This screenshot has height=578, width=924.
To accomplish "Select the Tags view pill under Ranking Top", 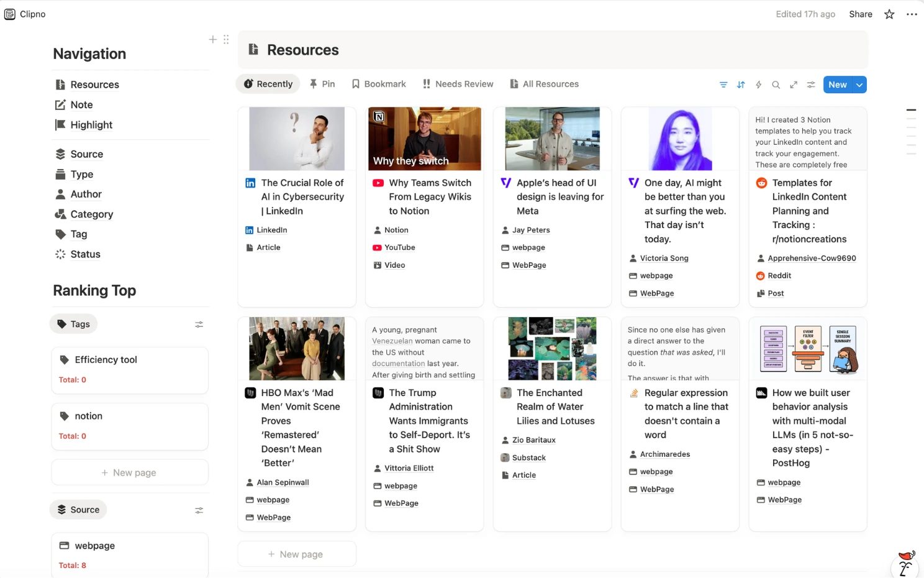I will [x=74, y=324].
